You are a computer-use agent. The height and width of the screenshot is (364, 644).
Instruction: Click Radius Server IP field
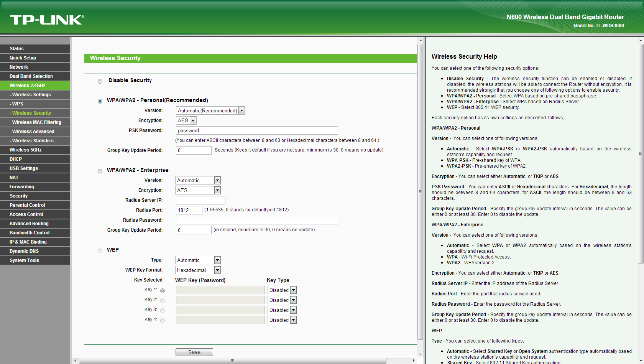click(200, 200)
